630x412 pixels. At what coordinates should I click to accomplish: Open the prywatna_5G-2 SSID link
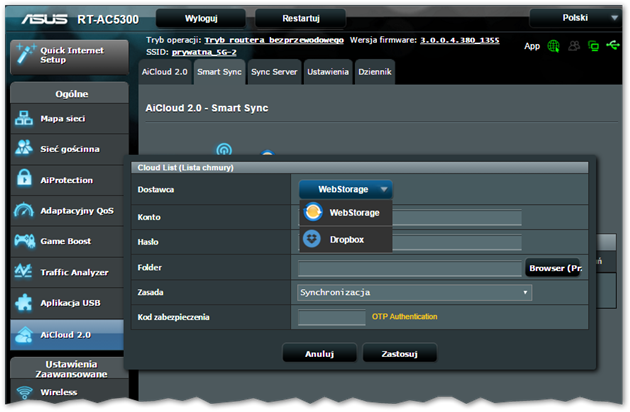pyautogui.click(x=204, y=52)
